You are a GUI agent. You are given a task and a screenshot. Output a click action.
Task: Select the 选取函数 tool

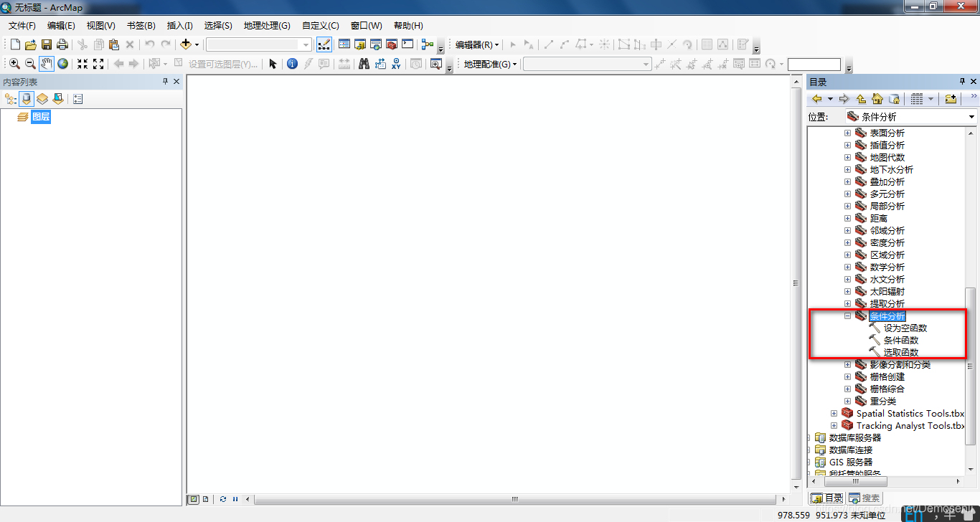pos(901,352)
